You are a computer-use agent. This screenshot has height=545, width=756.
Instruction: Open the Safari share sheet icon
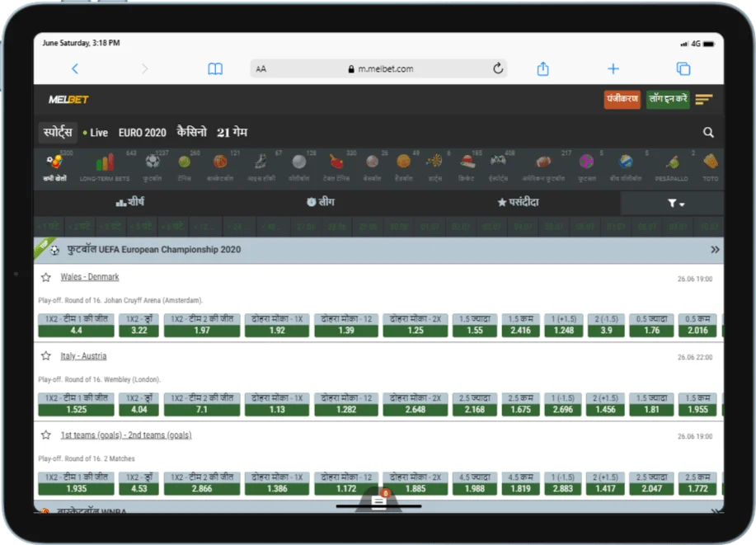coord(543,68)
